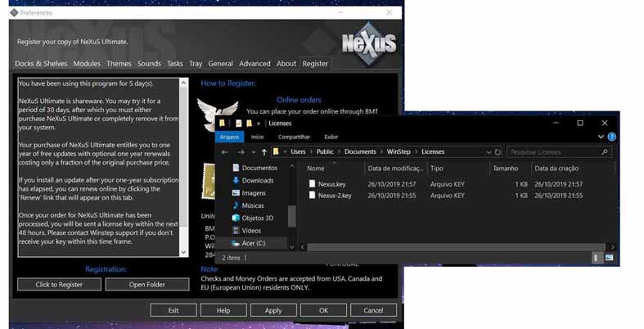The height and width of the screenshot is (329, 644).
Task: Select Acer (C:) drive in sidebar
Action: pyautogui.click(x=253, y=243)
